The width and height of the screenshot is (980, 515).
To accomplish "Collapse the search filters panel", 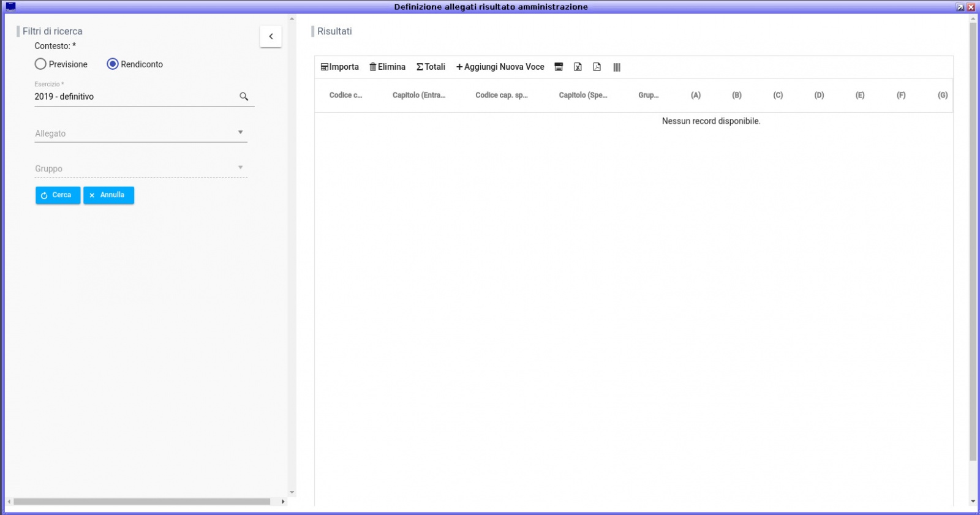I will [271, 37].
